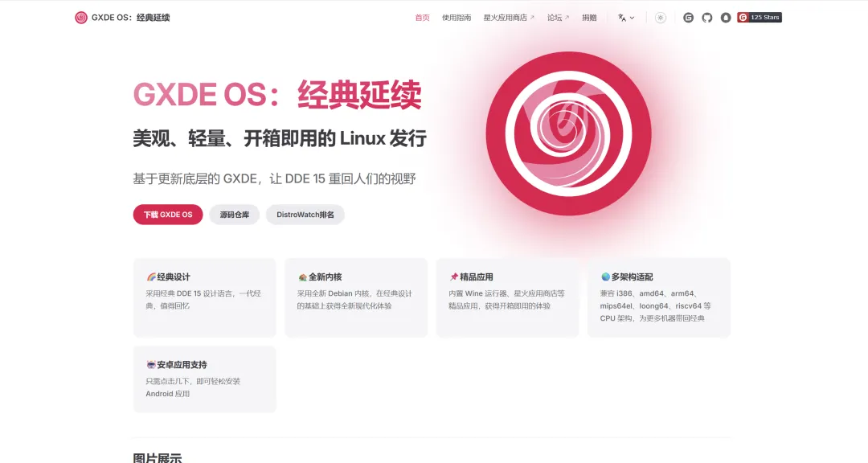Image resolution: width=868 pixels, height=463 pixels.
Task: Click the large GXDE spiral hero image
Action: click(x=568, y=133)
